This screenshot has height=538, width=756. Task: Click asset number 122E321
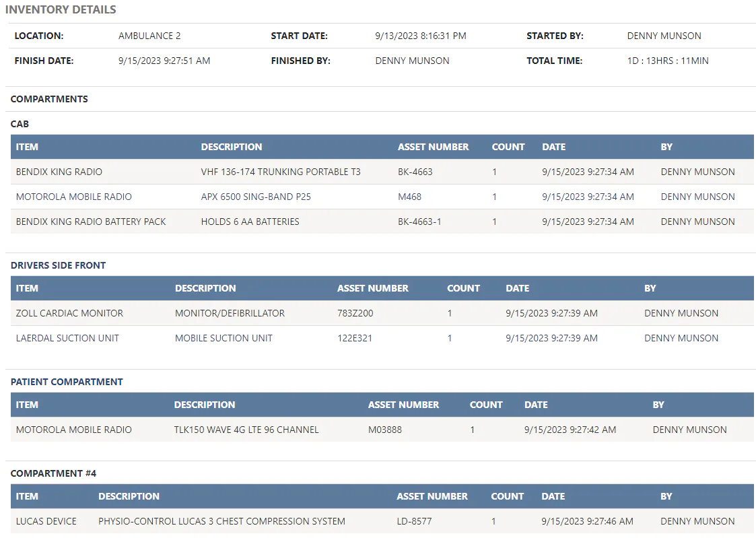pyautogui.click(x=355, y=339)
